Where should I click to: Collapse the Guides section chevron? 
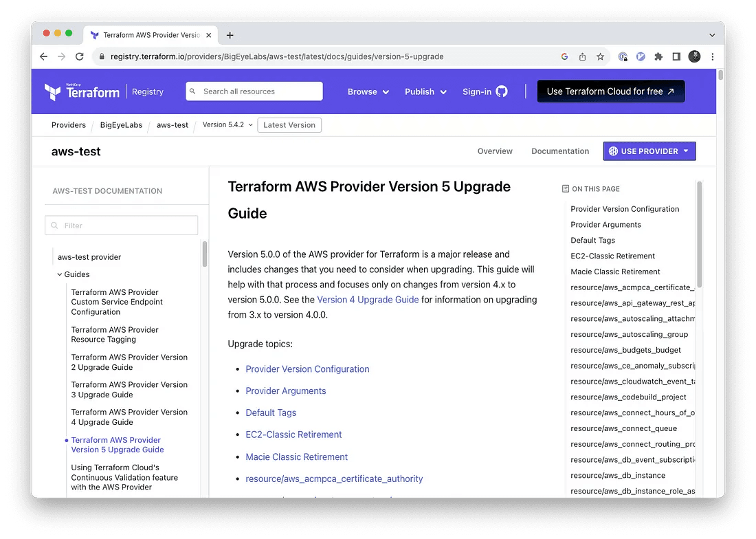[x=60, y=274]
